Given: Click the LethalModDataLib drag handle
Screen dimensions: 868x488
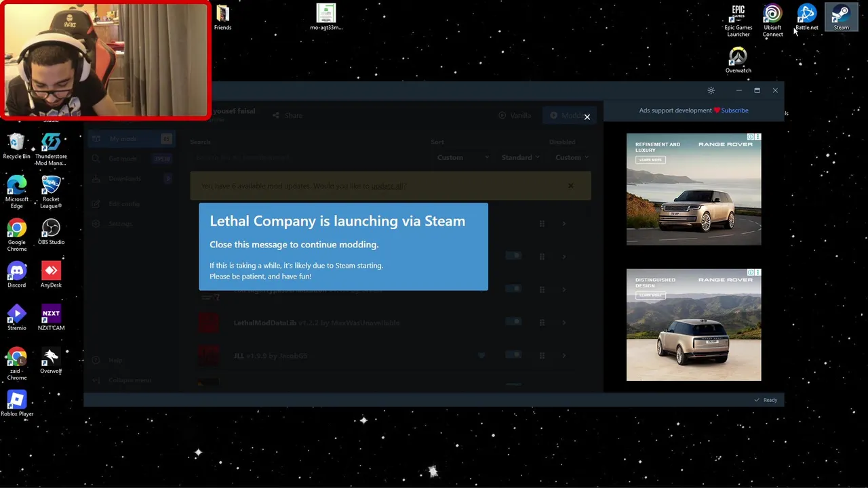Looking at the screenshot, I should click(542, 323).
